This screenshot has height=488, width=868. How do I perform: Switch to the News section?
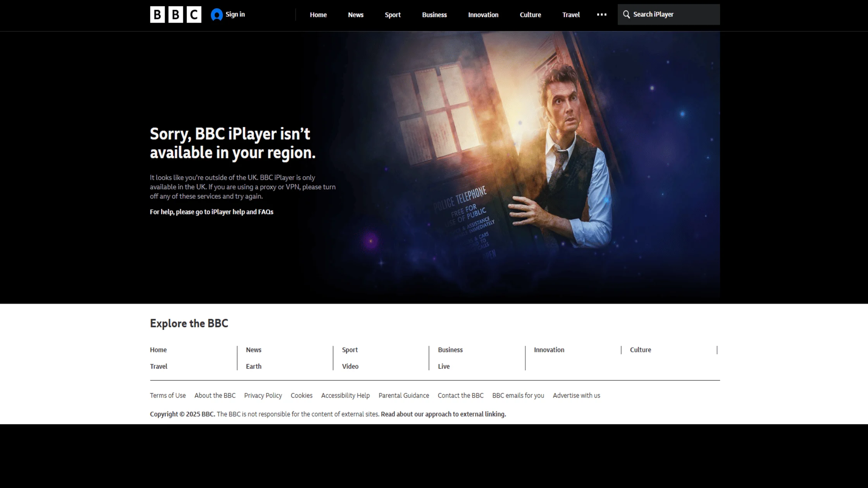coord(355,15)
